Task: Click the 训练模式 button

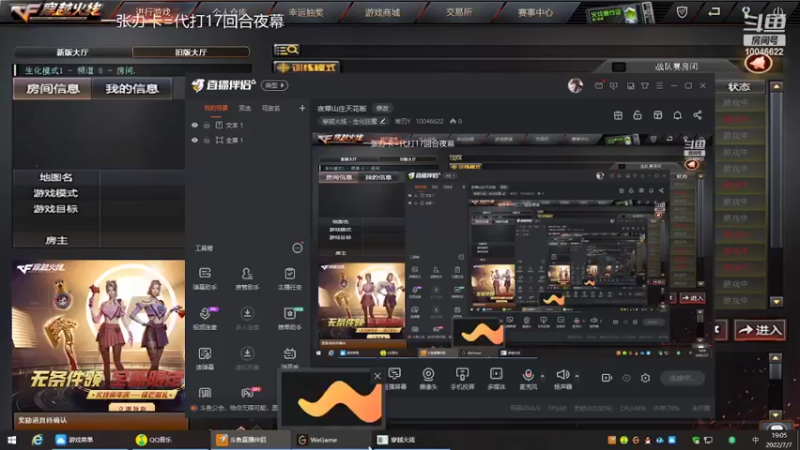Action: [x=307, y=67]
